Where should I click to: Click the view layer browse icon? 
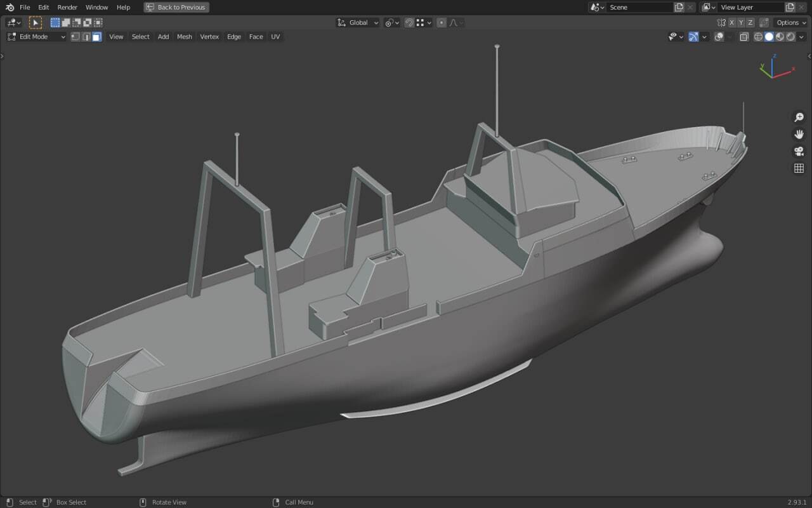click(x=709, y=7)
